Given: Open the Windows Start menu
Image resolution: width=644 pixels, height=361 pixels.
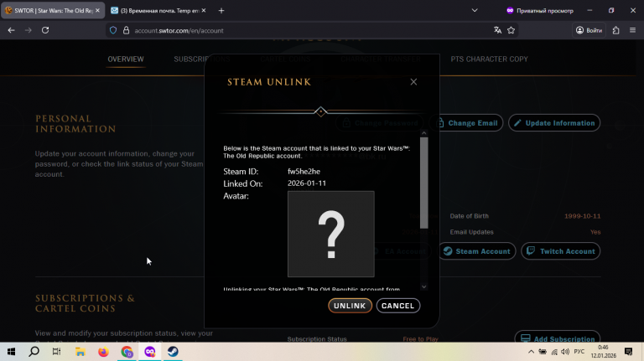Looking at the screenshot, I should pyautogui.click(x=11, y=352).
